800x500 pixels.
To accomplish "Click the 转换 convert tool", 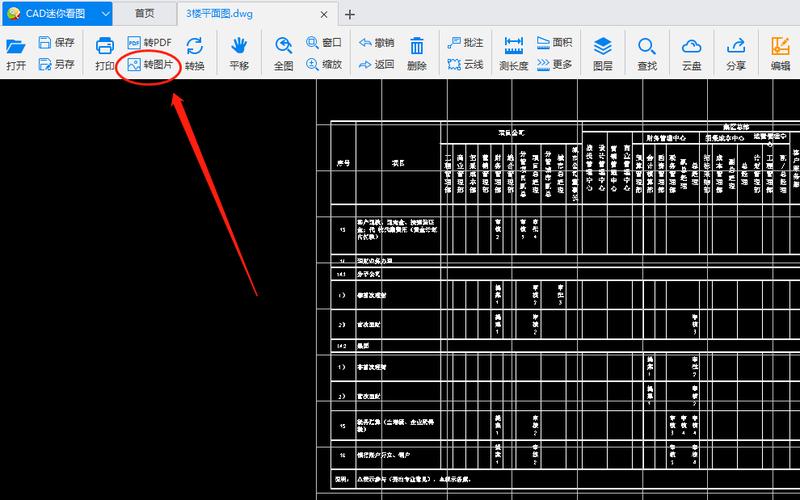I will (x=194, y=54).
